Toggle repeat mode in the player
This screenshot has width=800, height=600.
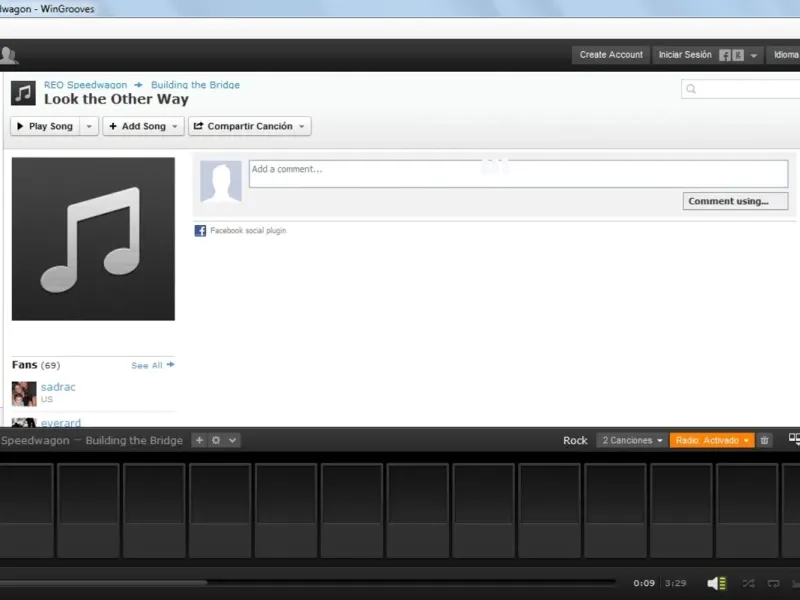pos(773,583)
